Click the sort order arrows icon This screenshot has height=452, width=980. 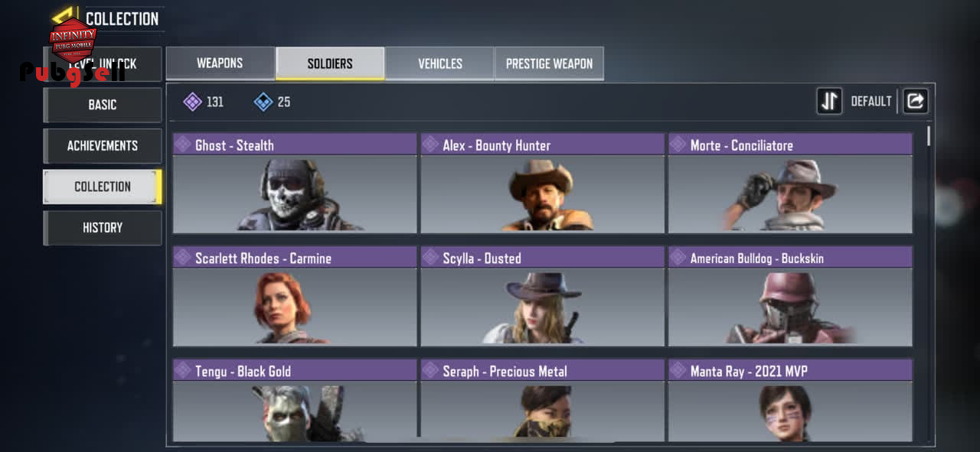pos(829,101)
